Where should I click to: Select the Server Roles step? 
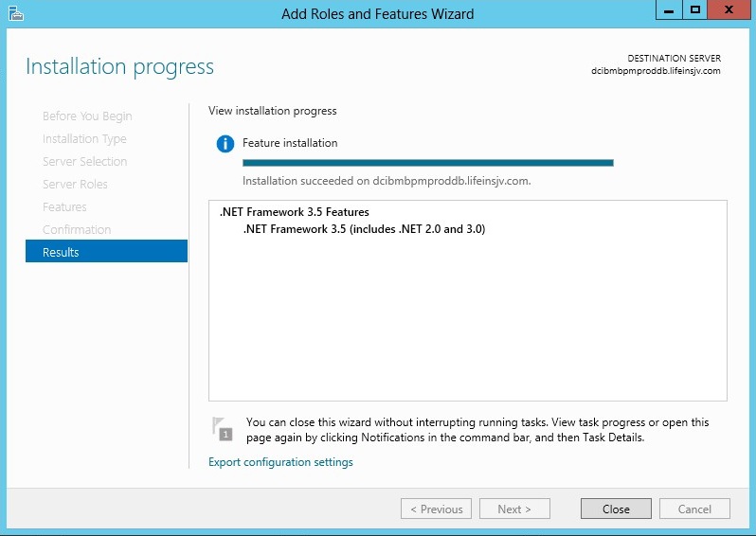(x=75, y=184)
